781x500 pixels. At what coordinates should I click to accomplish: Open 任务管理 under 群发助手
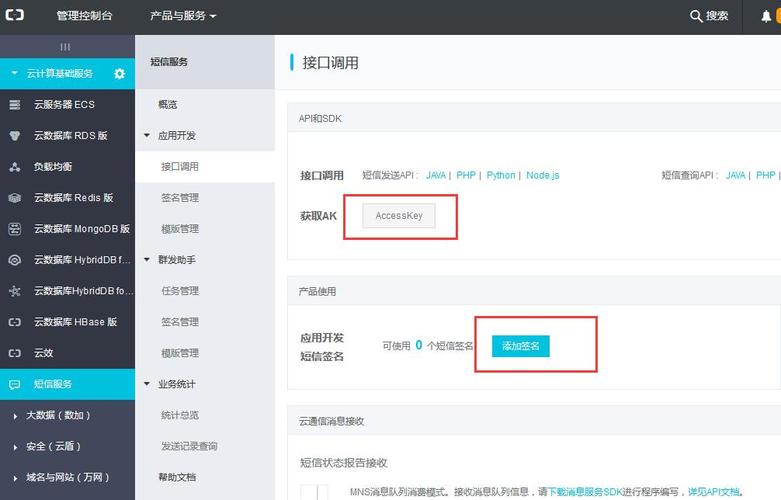tap(180, 291)
